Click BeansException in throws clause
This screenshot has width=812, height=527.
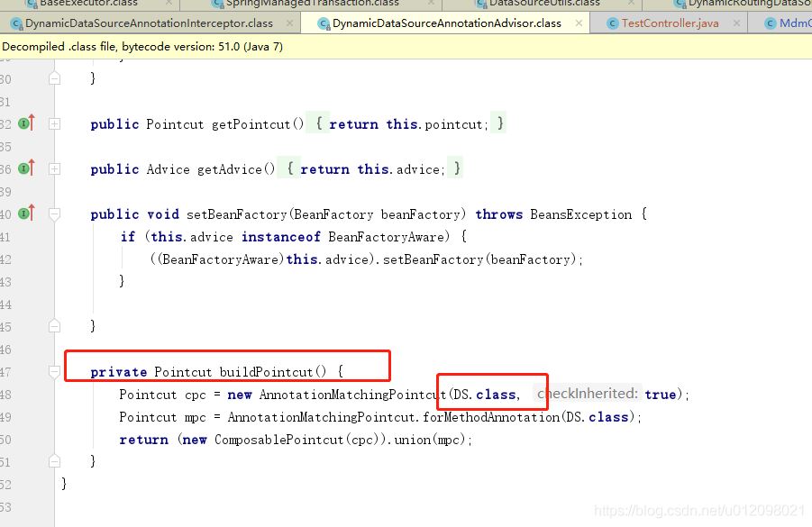pos(580,214)
